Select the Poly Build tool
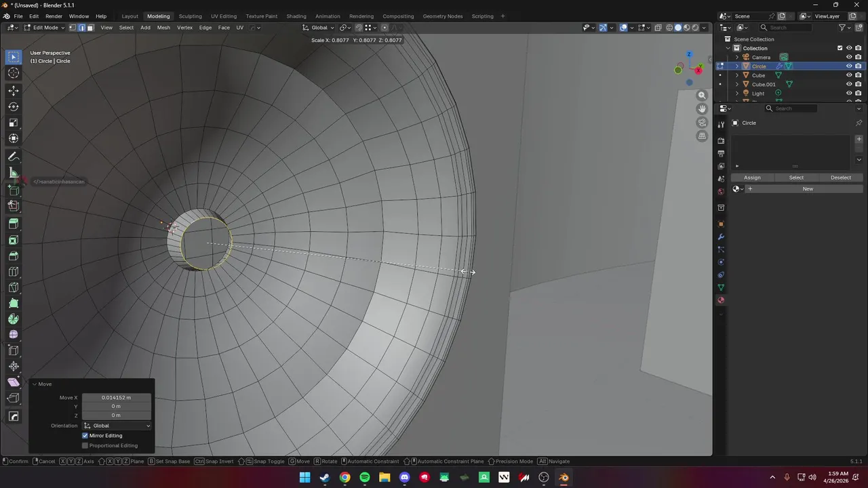Viewport: 868px width, 488px height. [x=14, y=303]
